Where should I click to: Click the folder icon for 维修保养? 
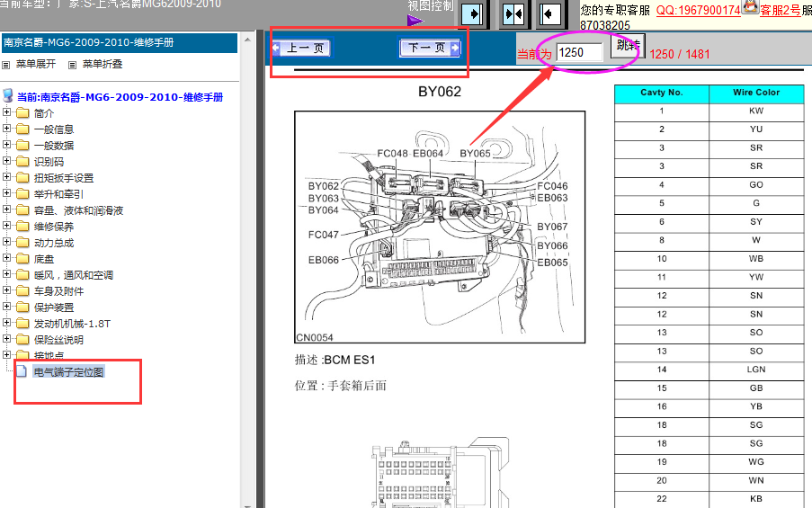click(22, 227)
